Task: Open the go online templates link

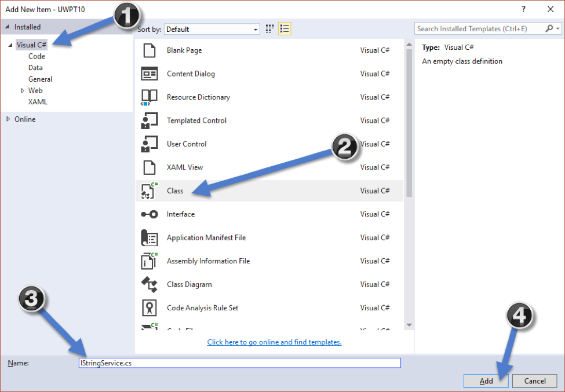Action: pyautogui.click(x=274, y=342)
